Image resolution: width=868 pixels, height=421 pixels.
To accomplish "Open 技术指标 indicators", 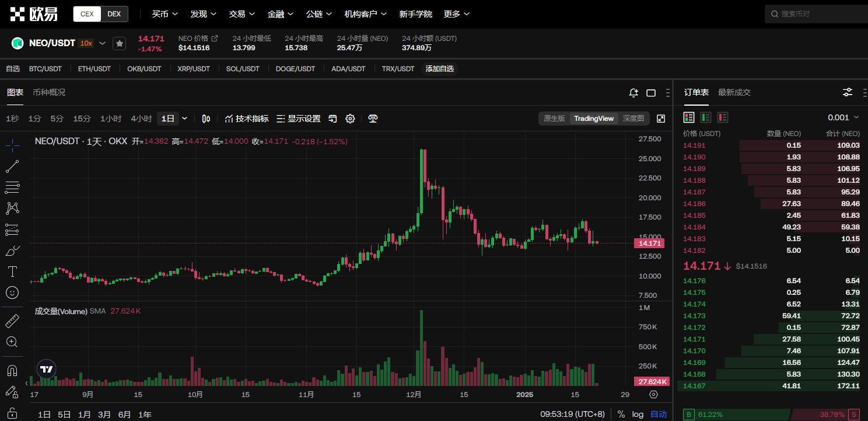I will [247, 119].
